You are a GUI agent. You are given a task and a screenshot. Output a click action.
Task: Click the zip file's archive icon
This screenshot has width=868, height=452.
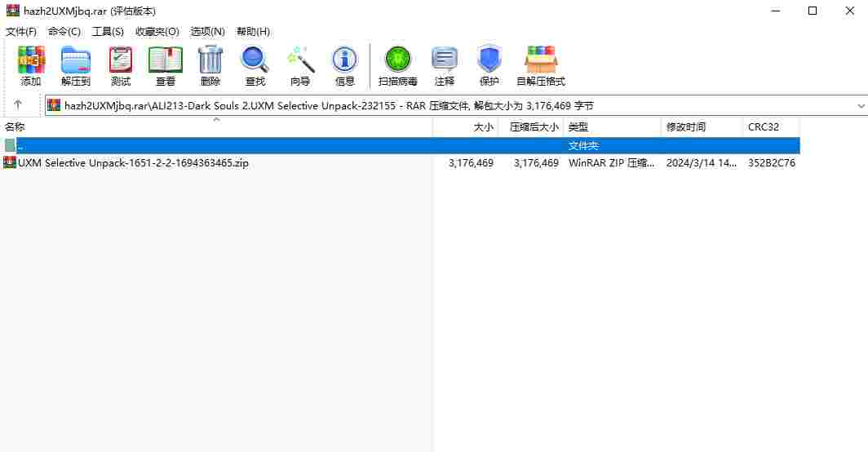click(10, 162)
